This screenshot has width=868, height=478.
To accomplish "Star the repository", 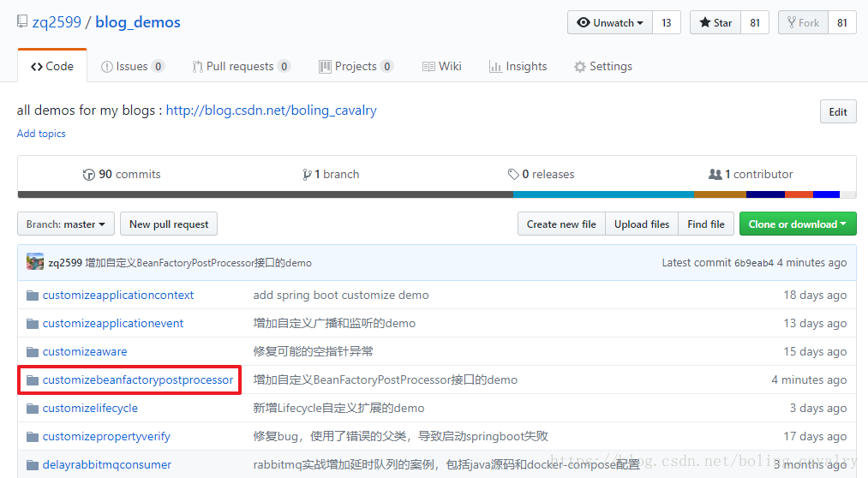I will [x=715, y=22].
